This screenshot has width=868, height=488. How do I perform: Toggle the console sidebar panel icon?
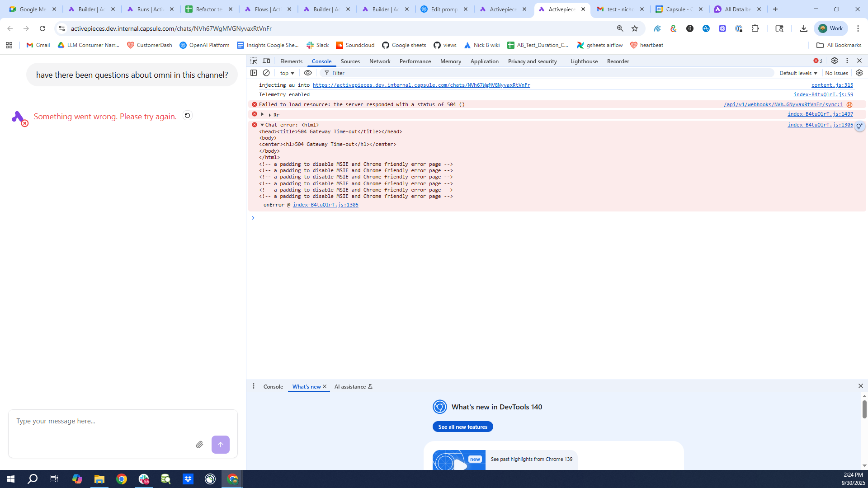[254, 73]
